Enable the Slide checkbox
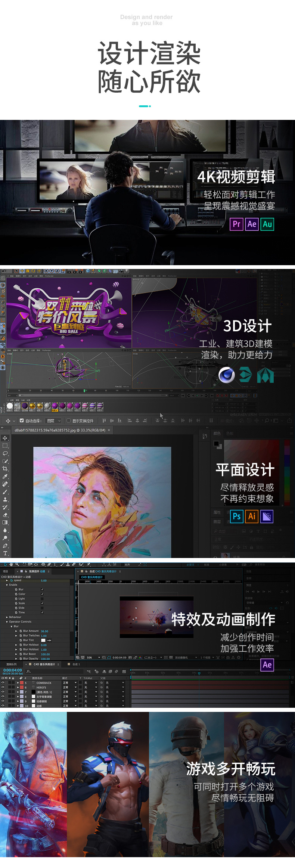The height and width of the screenshot is (868, 295). tap(42, 608)
